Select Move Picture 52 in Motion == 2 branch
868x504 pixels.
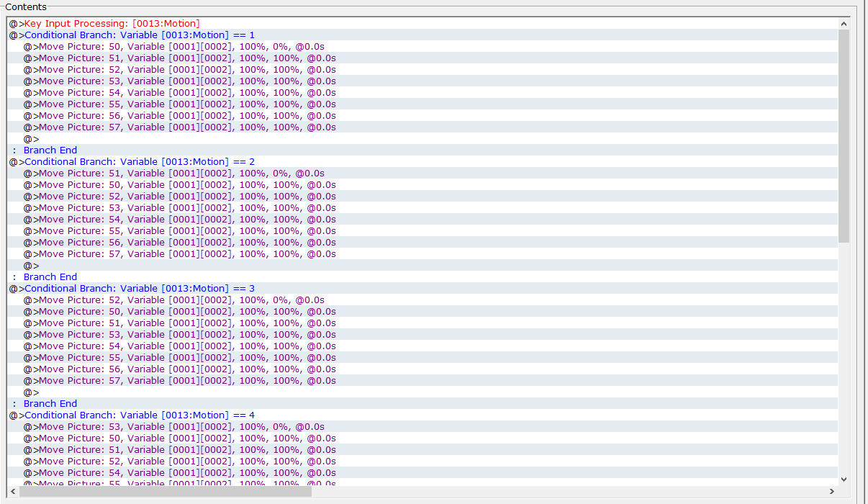(423, 197)
